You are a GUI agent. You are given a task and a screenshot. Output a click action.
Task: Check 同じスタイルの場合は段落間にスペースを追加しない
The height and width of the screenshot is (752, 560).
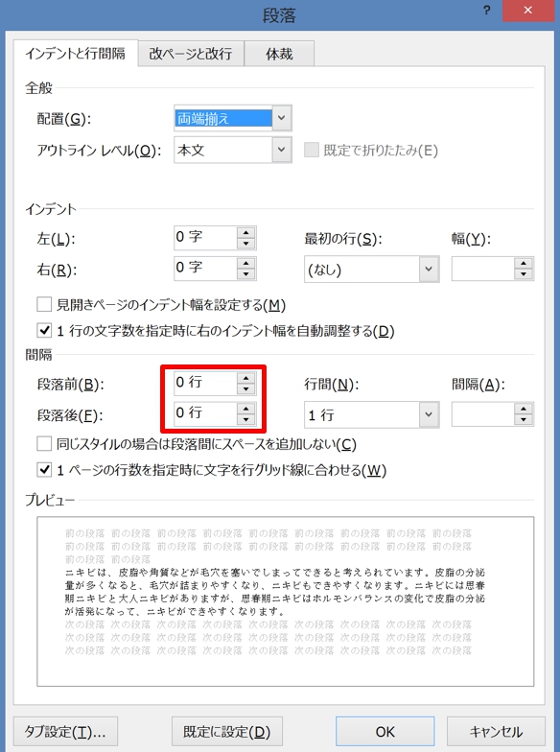point(44,443)
